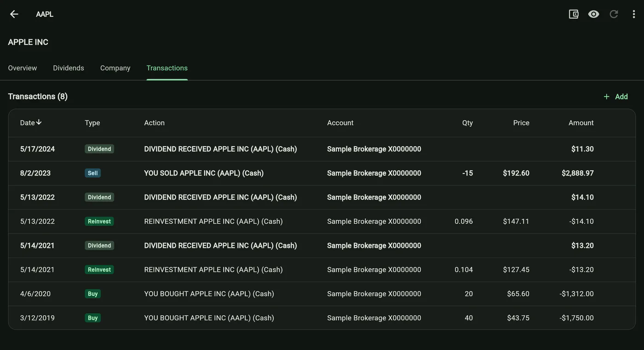Click the Add transaction text button
The width and height of the screenshot is (644, 350).
tap(621, 97)
